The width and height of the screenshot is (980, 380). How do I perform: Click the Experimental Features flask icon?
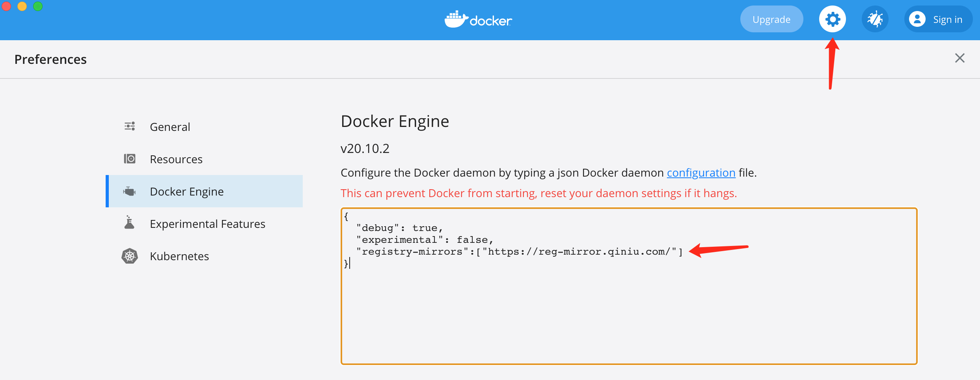(x=129, y=222)
